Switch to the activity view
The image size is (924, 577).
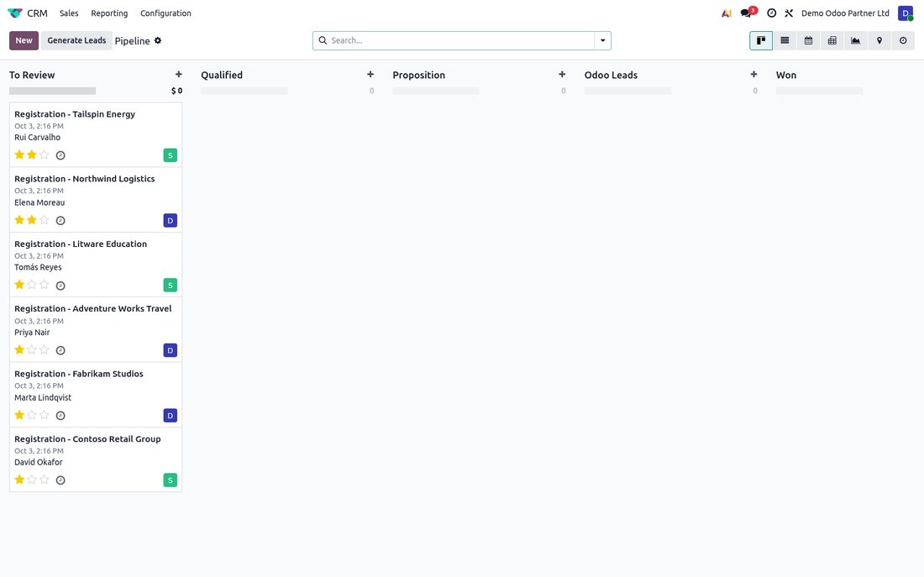point(903,40)
